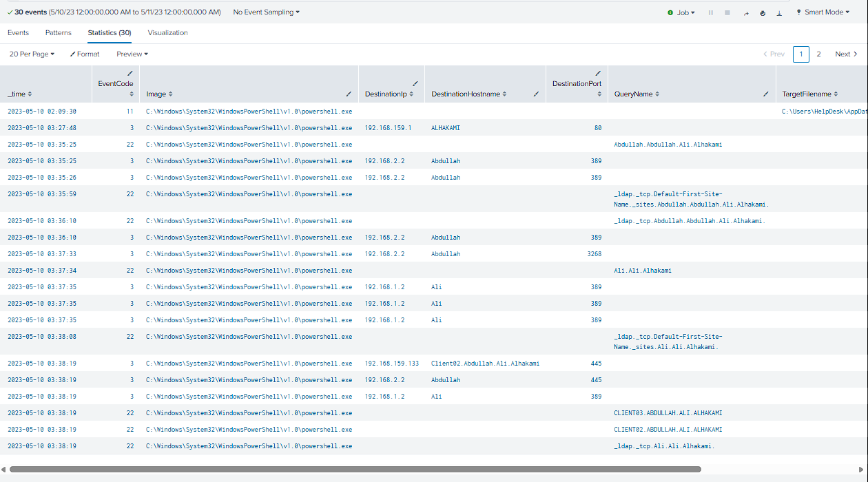
Task: Open the Job dropdown menu
Action: click(x=681, y=12)
